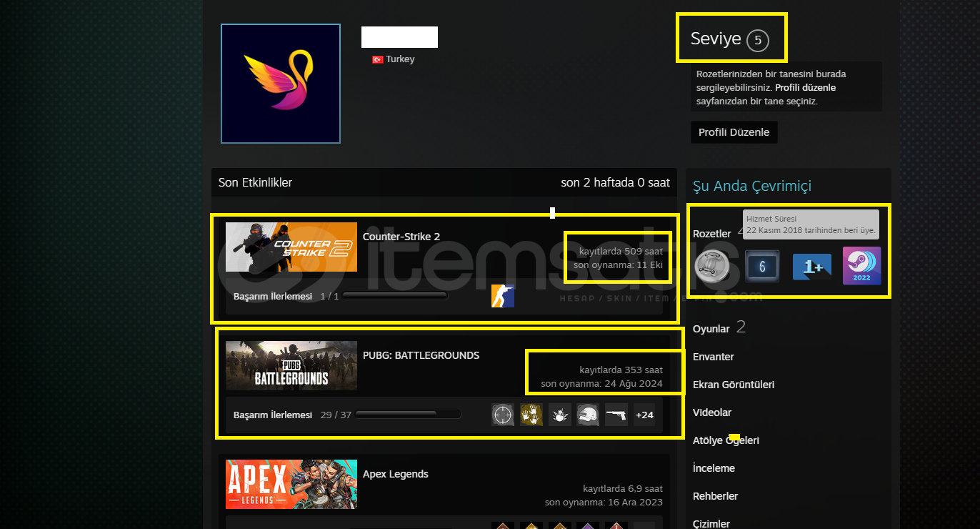Image resolution: width=980 pixels, height=529 pixels.
Task: Click the "son oynanma: 16 Ara 2023" text
Action: (x=604, y=502)
